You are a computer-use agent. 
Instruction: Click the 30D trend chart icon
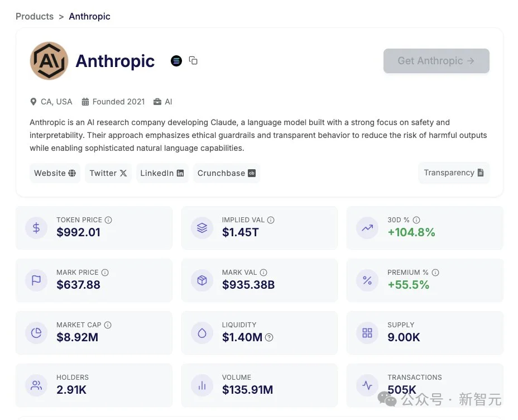tap(367, 227)
